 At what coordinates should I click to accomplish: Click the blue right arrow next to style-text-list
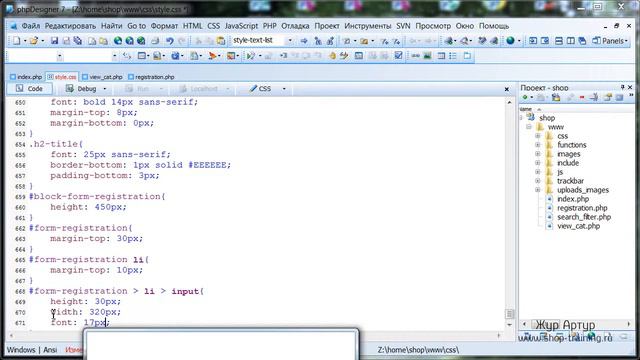pos(304,41)
